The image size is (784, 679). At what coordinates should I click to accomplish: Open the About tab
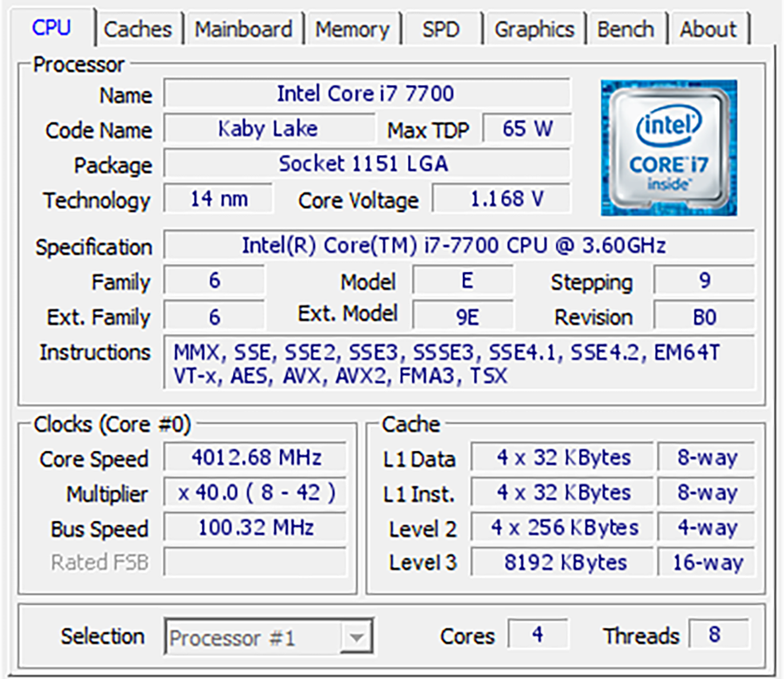coord(709,29)
